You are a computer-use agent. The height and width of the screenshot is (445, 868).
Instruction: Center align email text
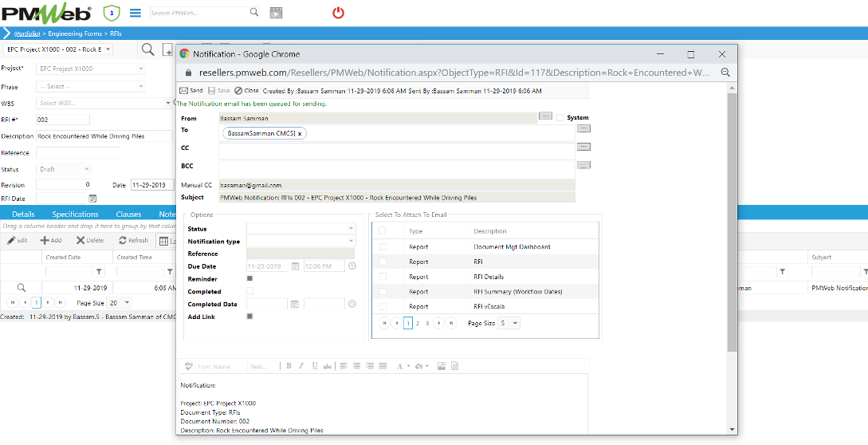[357, 366]
